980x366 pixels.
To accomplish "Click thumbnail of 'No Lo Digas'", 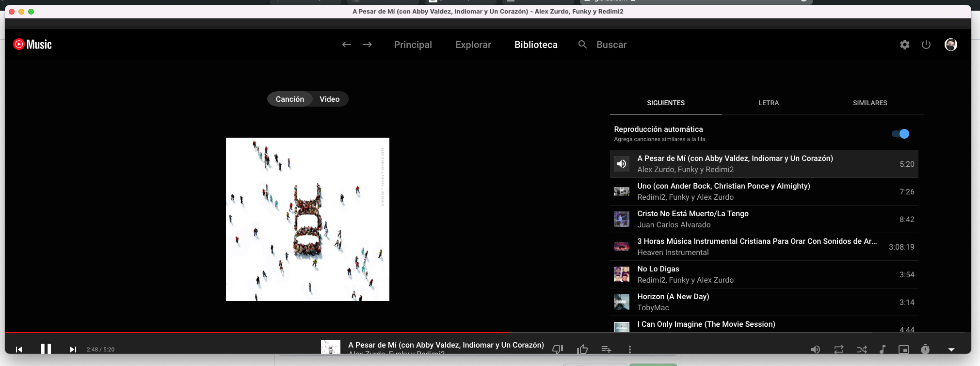I will coord(622,274).
